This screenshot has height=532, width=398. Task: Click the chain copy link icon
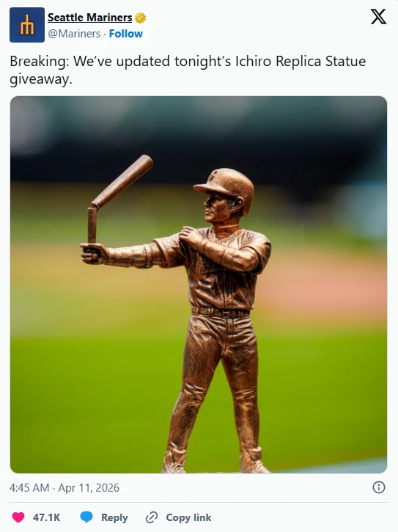[x=152, y=517]
